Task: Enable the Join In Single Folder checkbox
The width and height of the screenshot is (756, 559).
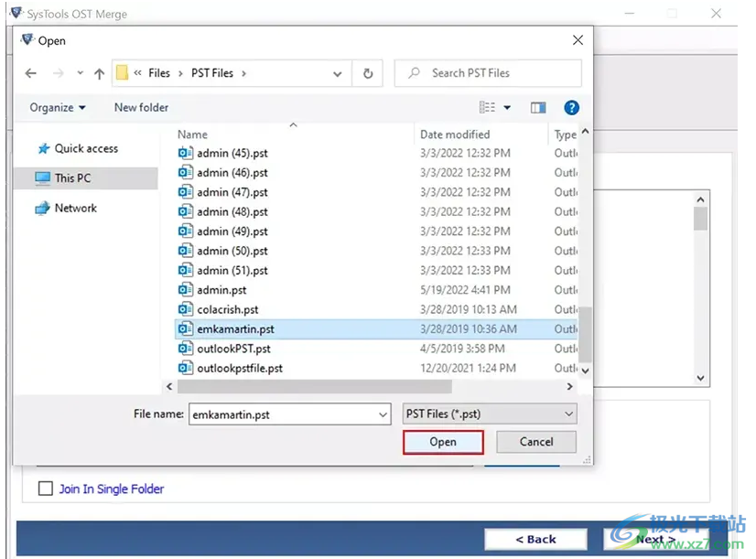Action: (x=46, y=489)
